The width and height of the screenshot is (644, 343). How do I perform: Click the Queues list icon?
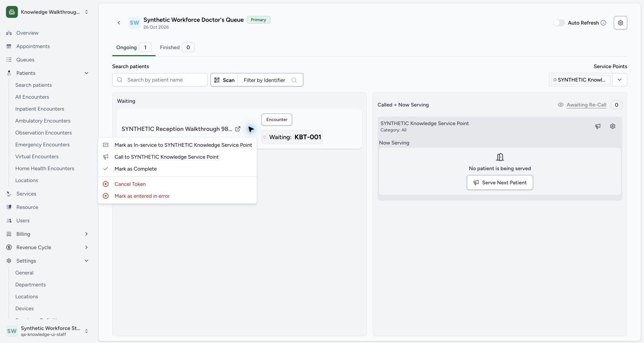click(x=9, y=60)
